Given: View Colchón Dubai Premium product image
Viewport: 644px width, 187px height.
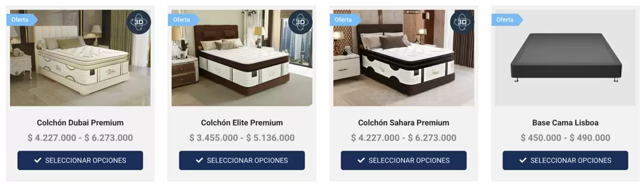Looking at the screenshot, I should [80, 58].
